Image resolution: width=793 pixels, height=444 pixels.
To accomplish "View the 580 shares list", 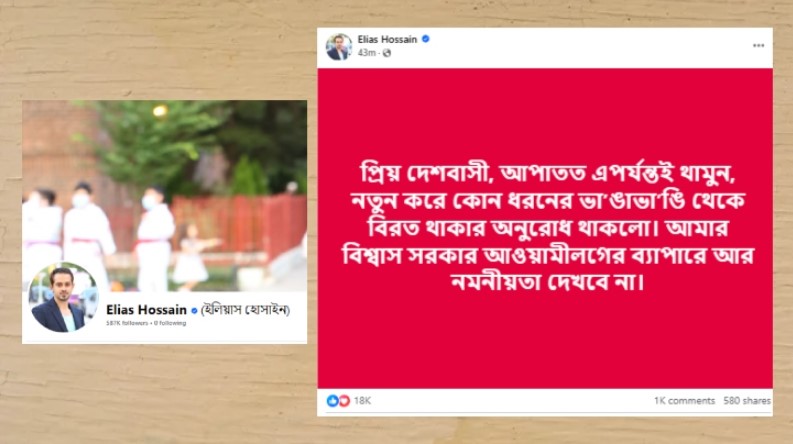I will tap(747, 401).
